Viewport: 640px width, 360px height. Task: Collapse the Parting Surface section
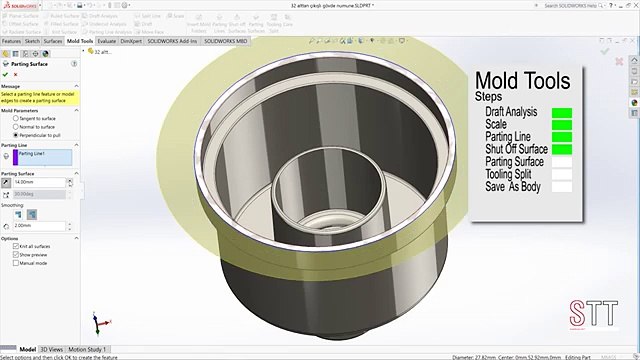76,173
